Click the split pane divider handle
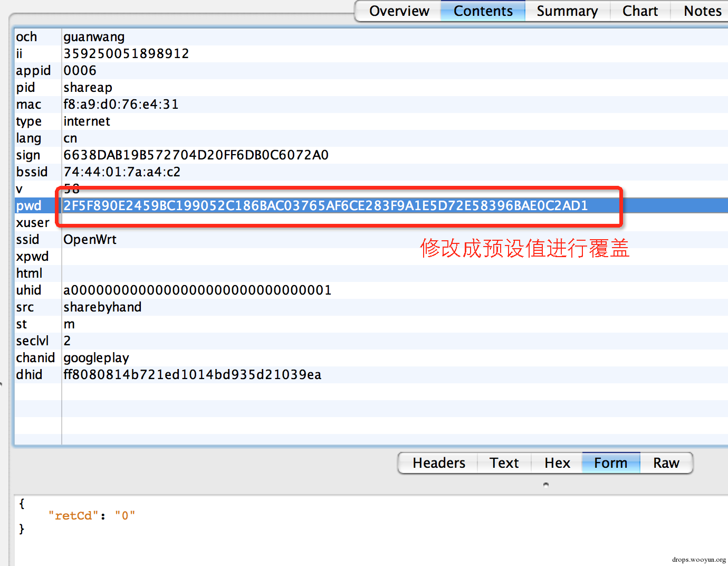Image resolution: width=728 pixels, height=566 pixels. click(546, 484)
